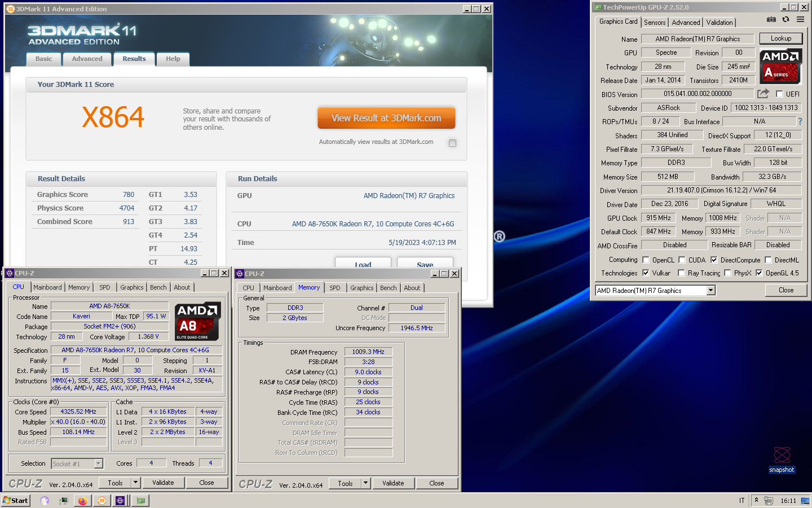Open Mainboard tab in left CPU-Z window

pyautogui.click(x=47, y=287)
